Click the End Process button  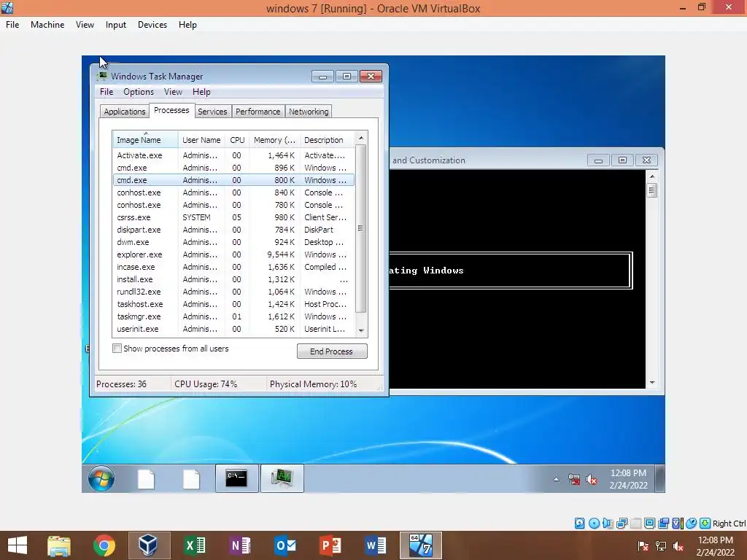click(x=332, y=351)
